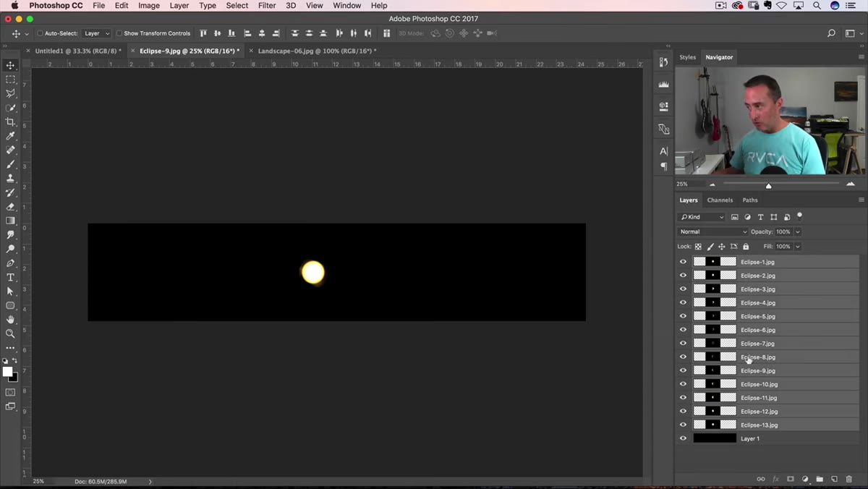The width and height of the screenshot is (868, 489).
Task: Toggle lock transparent pixels
Action: point(698,247)
